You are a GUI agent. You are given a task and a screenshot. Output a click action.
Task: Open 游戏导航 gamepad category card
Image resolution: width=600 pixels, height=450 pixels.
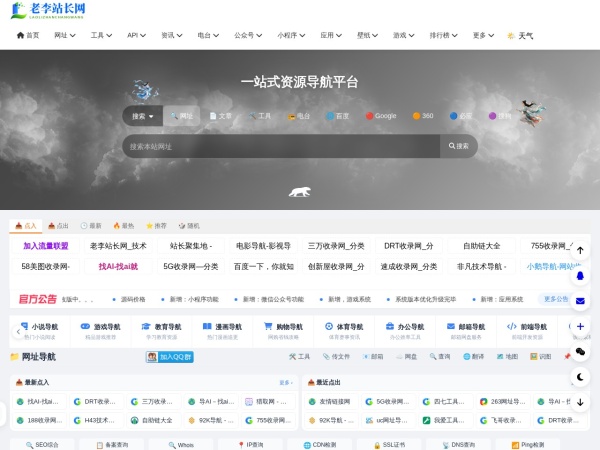[x=100, y=331]
